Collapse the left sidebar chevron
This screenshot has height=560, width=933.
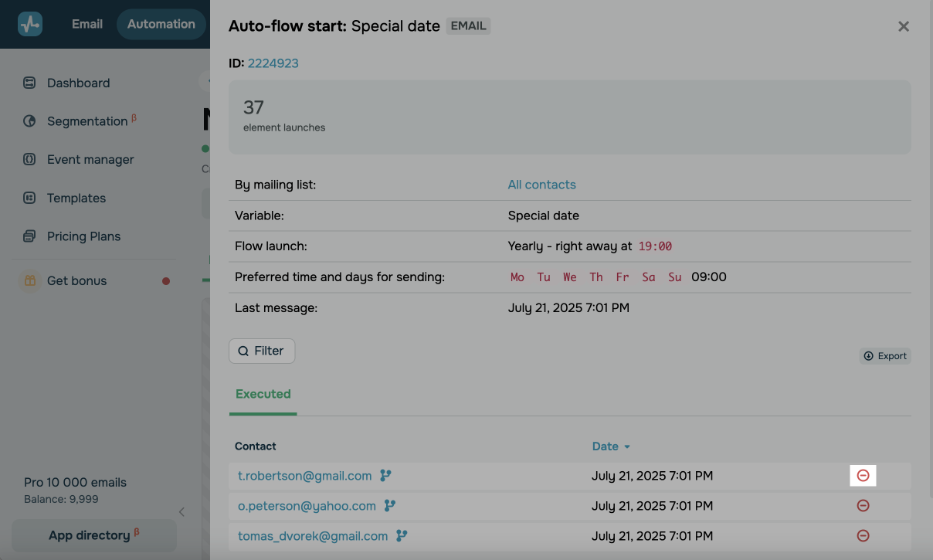tap(182, 511)
